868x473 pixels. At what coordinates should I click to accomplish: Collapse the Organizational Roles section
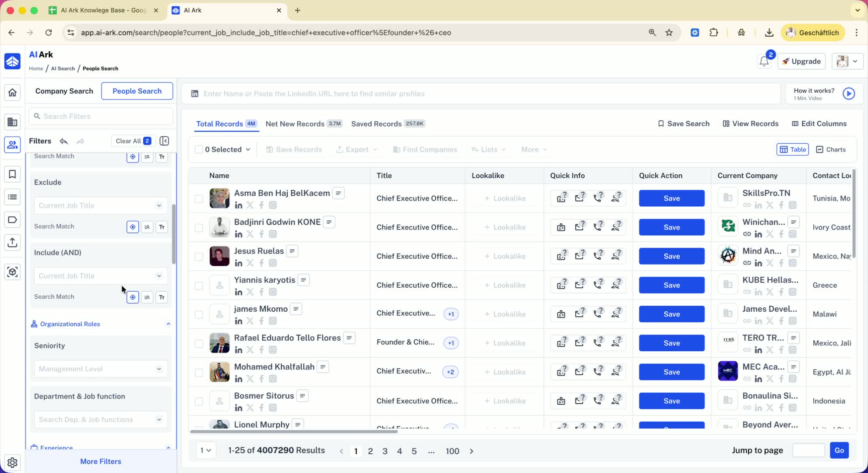tap(168, 324)
